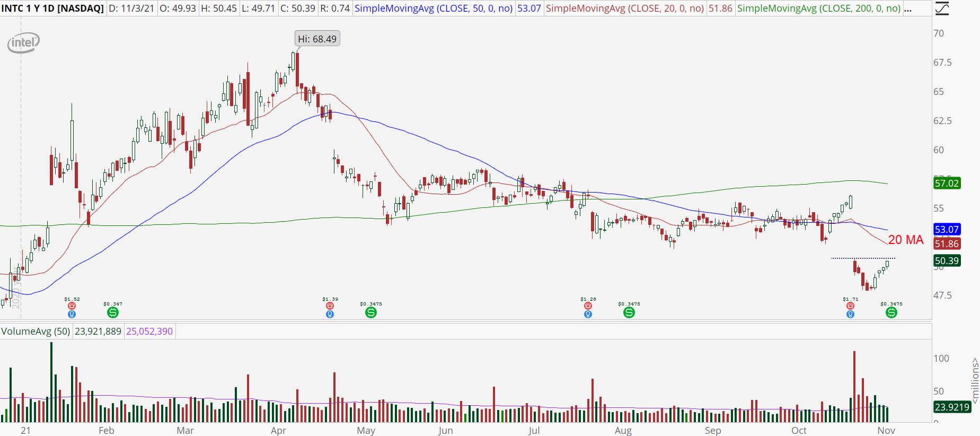Click the Feb label on the time axis

(107, 431)
